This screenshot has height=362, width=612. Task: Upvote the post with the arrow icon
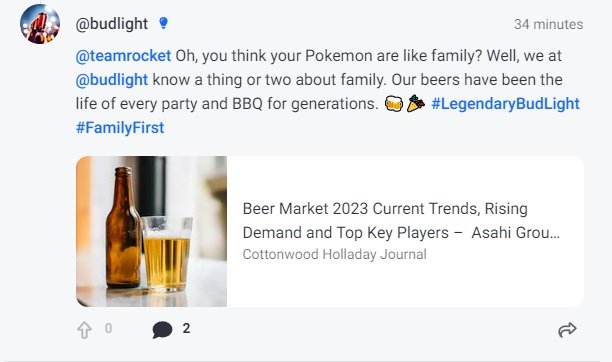84,330
